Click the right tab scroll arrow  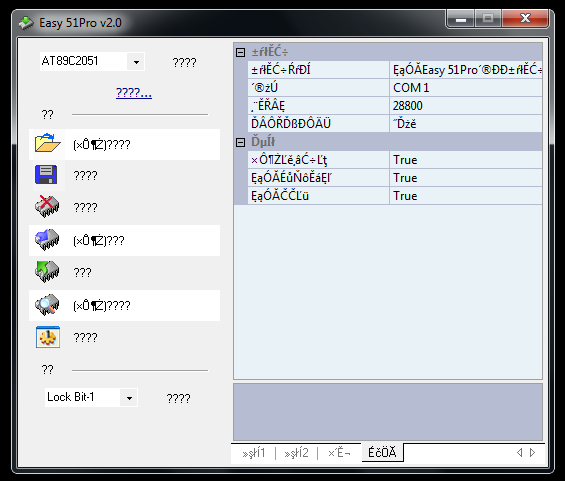(533, 453)
